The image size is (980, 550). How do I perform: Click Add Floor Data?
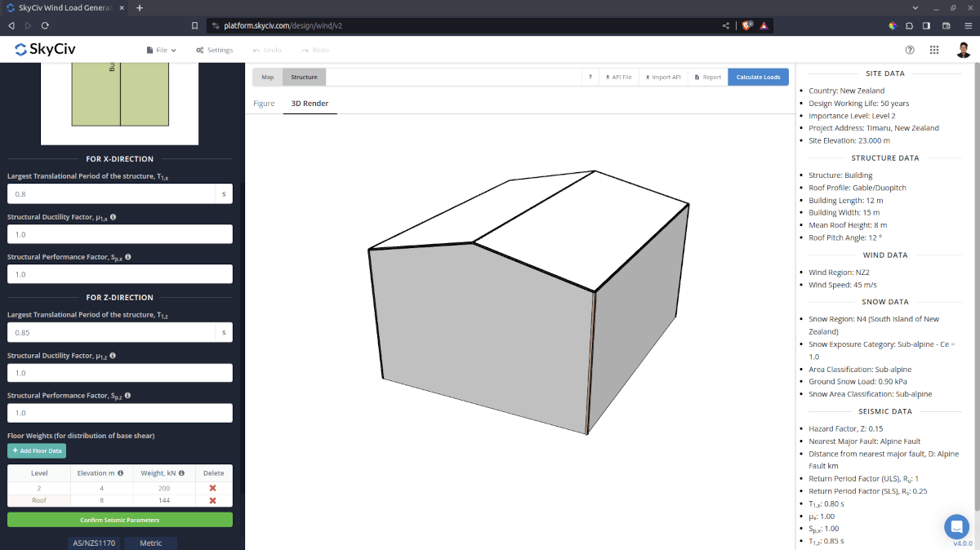click(x=36, y=450)
